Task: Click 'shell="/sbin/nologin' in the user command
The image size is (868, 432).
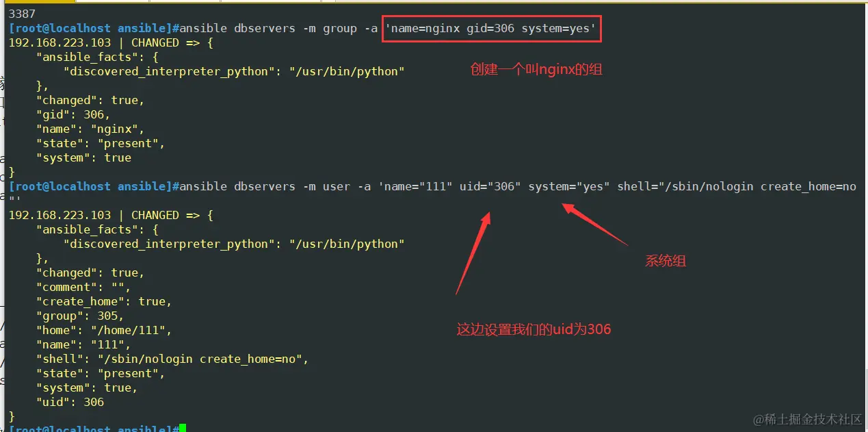Action: [x=685, y=186]
